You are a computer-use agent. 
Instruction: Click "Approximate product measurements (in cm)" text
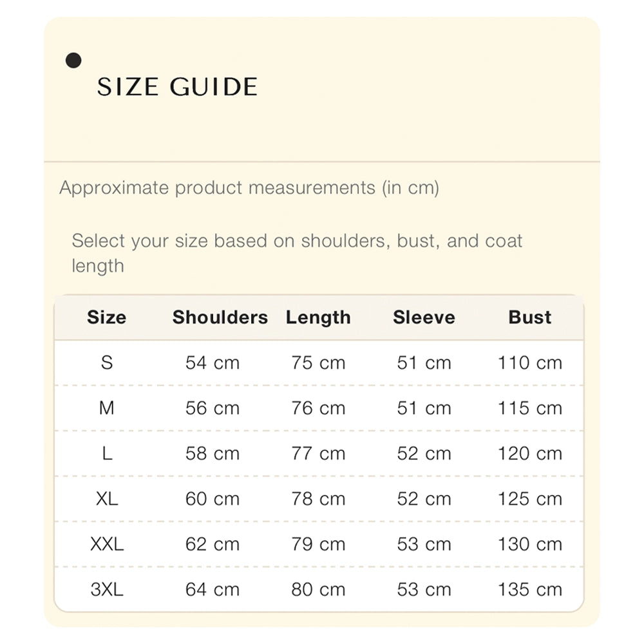[x=249, y=188]
